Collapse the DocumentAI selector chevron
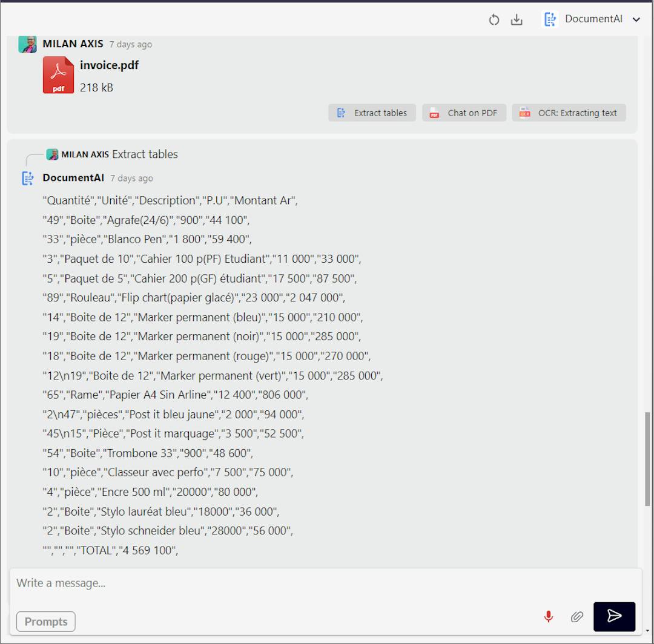Image resolution: width=654 pixels, height=644 pixels. click(636, 19)
